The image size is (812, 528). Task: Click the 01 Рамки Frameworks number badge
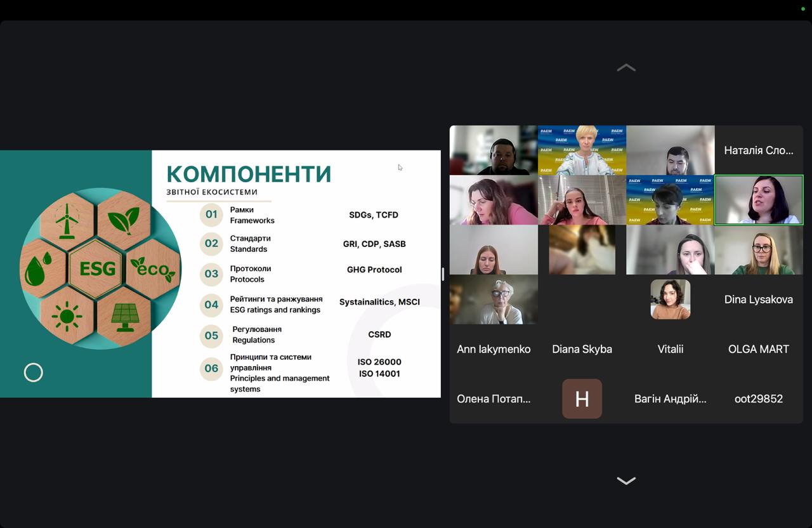(211, 214)
